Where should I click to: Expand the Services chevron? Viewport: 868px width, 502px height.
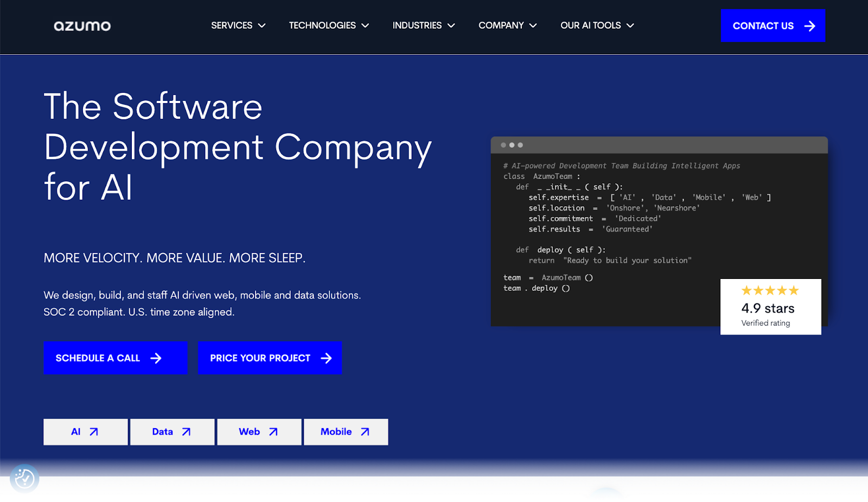(262, 26)
